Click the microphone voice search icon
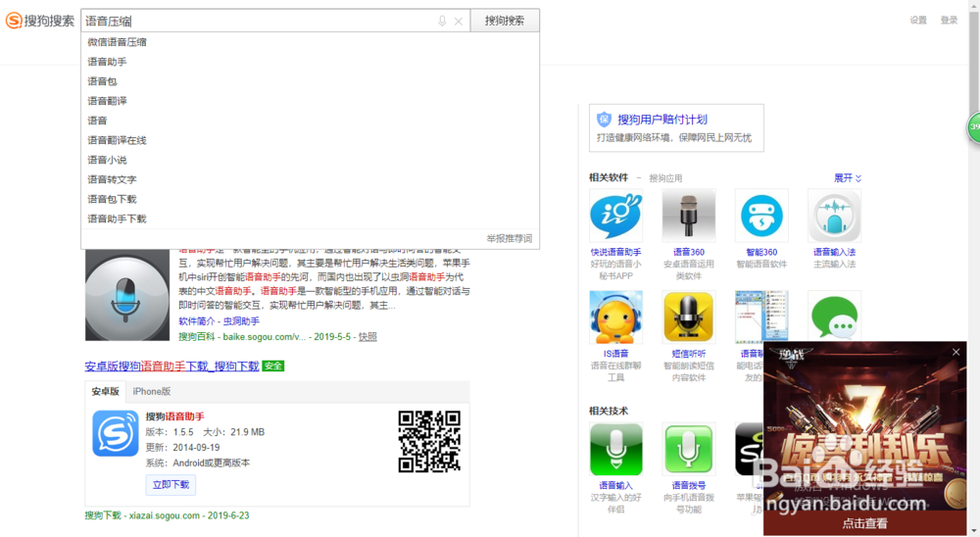The height and width of the screenshot is (537, 980). [x=442, y=22]
